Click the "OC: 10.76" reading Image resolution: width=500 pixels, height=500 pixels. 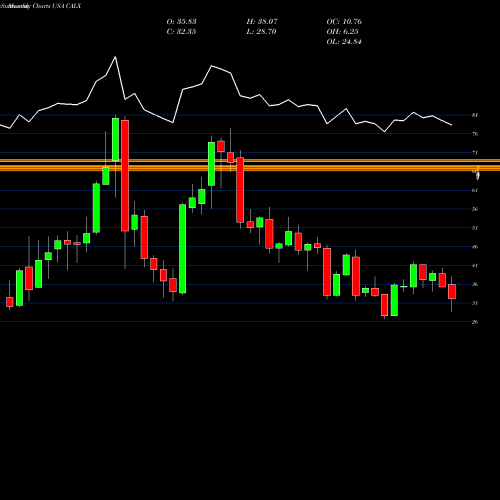coord(344,22)
